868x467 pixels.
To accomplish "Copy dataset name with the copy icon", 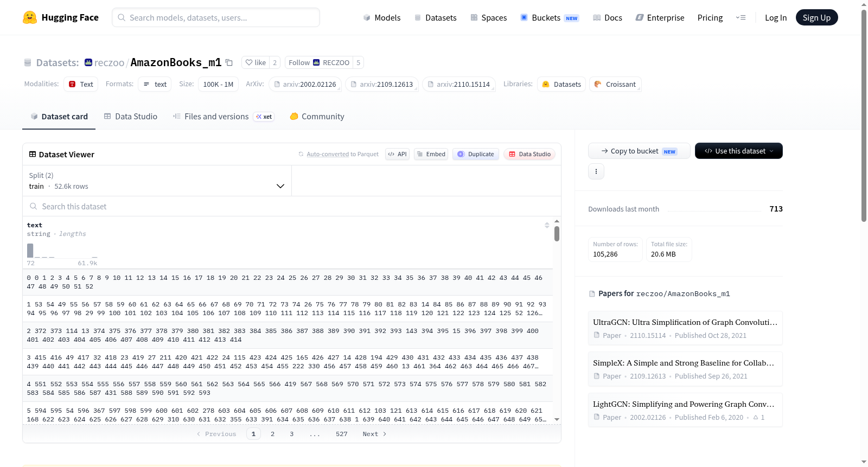I will [229, 62].
